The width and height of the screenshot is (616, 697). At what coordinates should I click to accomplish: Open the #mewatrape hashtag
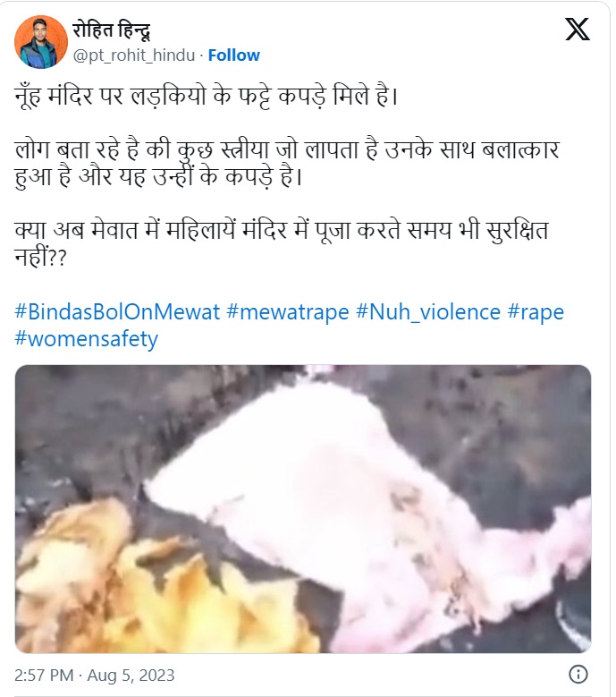(x=288, y=312)
